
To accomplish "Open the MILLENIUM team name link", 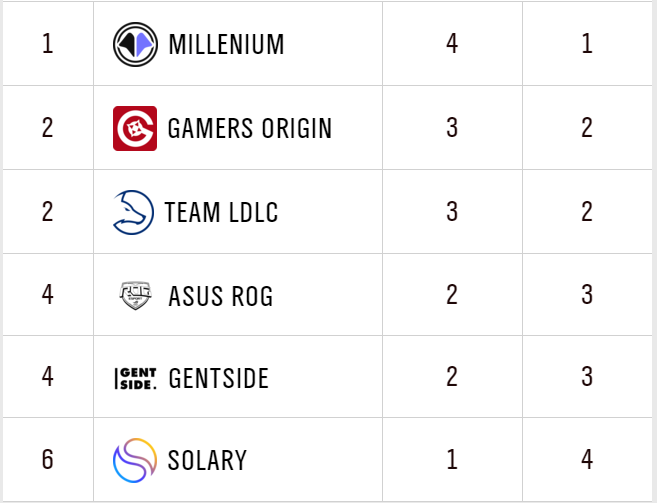I will (226, 44).
